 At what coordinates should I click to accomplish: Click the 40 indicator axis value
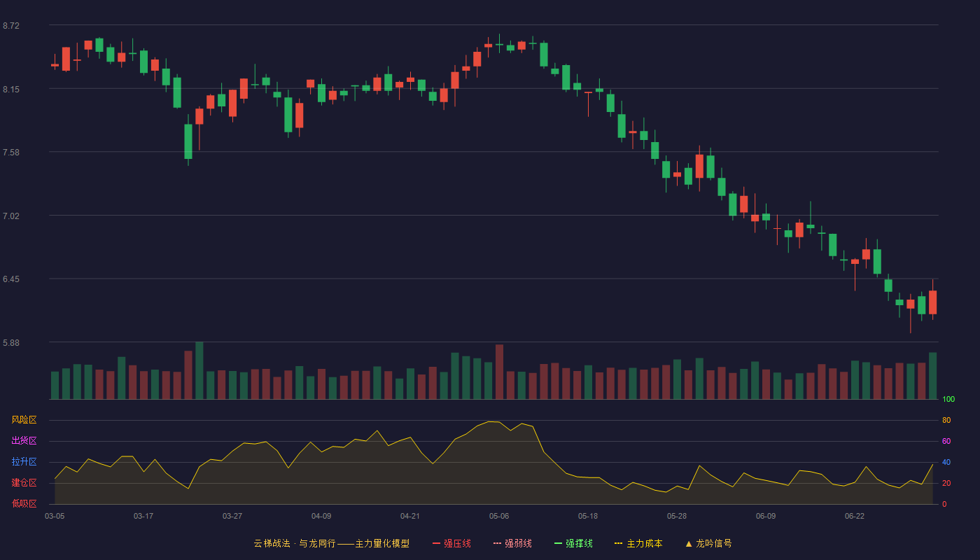[946, 462]
